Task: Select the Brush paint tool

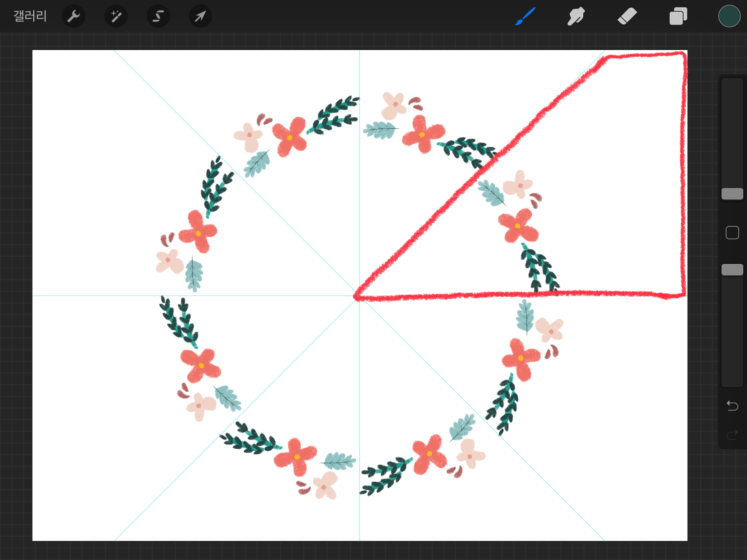Action: [525, 16]
